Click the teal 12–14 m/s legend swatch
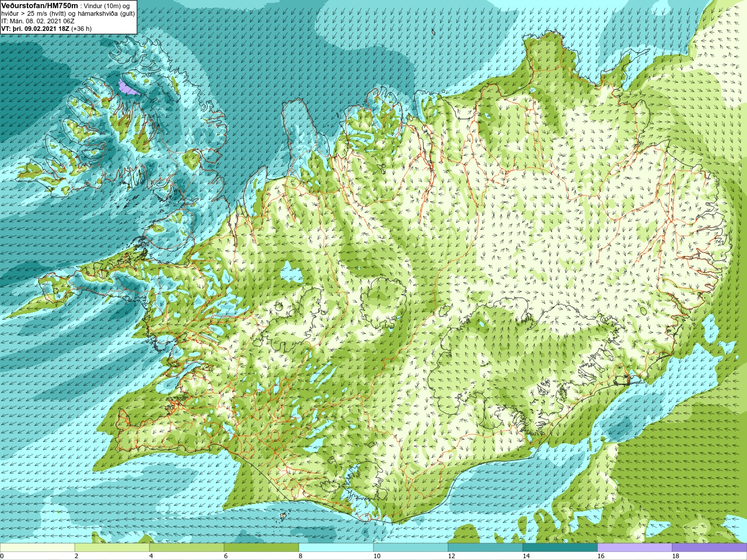 click(x=486, y=548)
